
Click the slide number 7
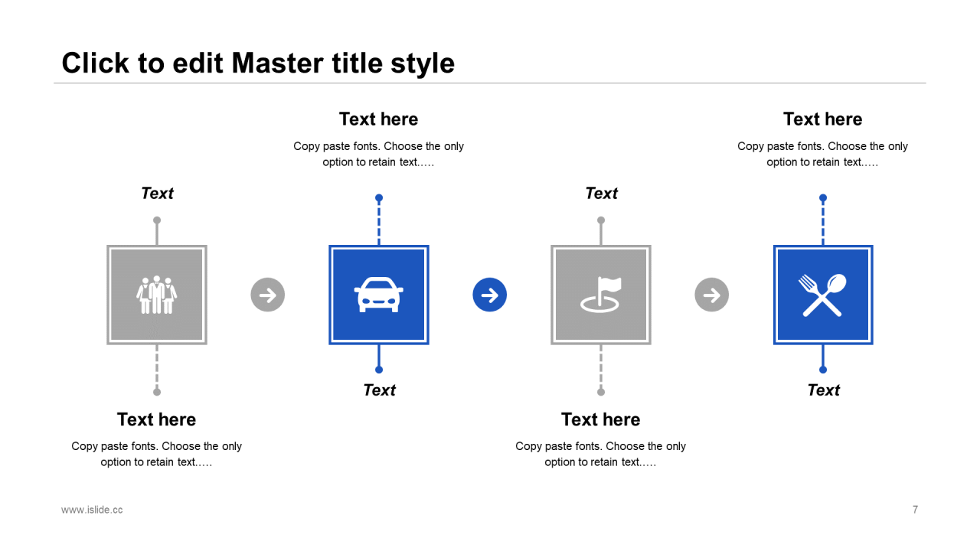(915, 510)
